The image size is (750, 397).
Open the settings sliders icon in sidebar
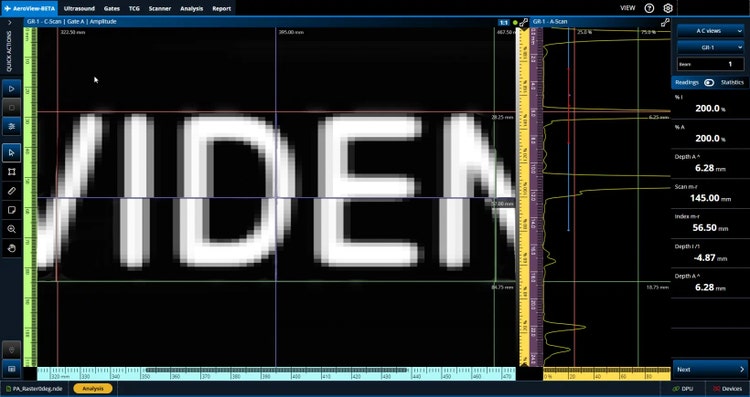coord(11,126)
